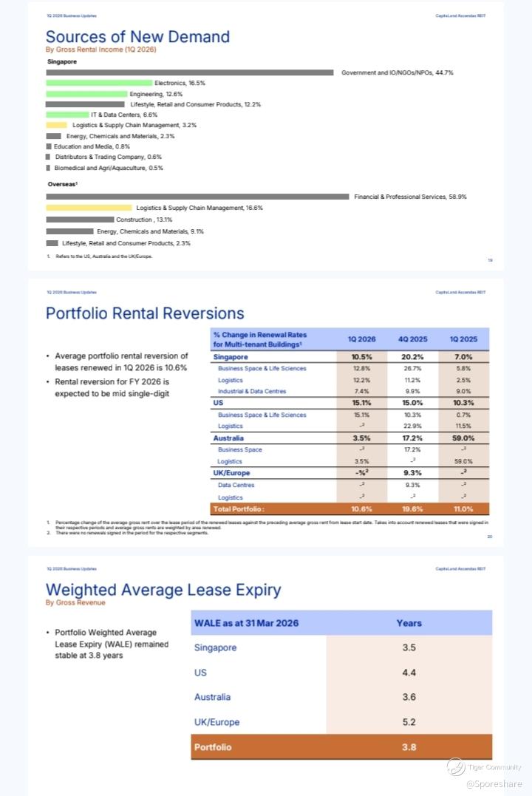Click the "US" row label in reversions table
The width and height of the screenshot is (532, 796).
point(218,403)
